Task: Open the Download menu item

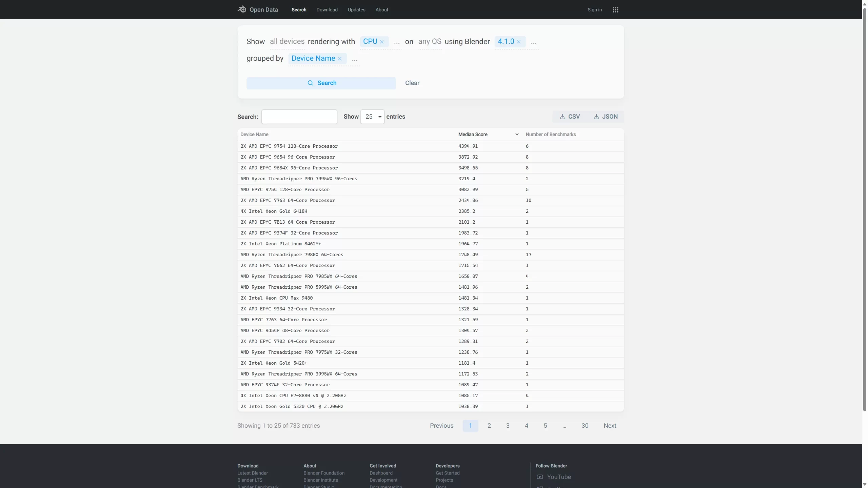Action: click(x=327, y=10)
